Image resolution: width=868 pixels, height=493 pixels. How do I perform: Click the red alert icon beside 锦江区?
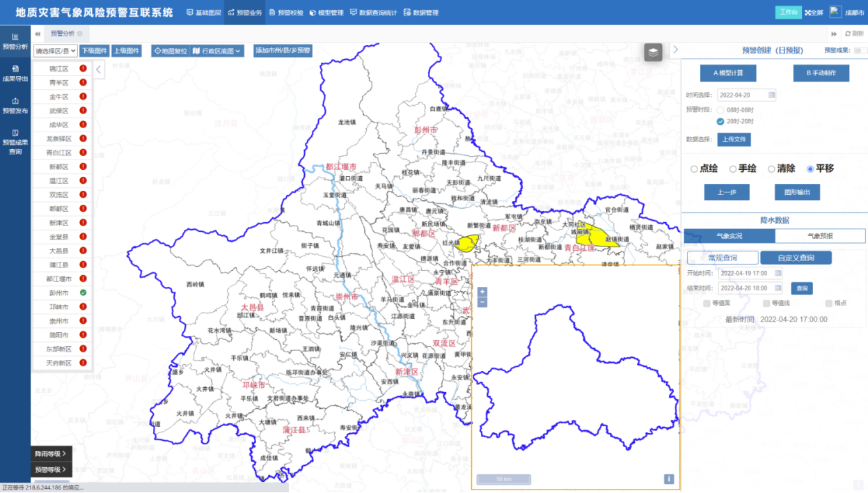tap(83, 69)
